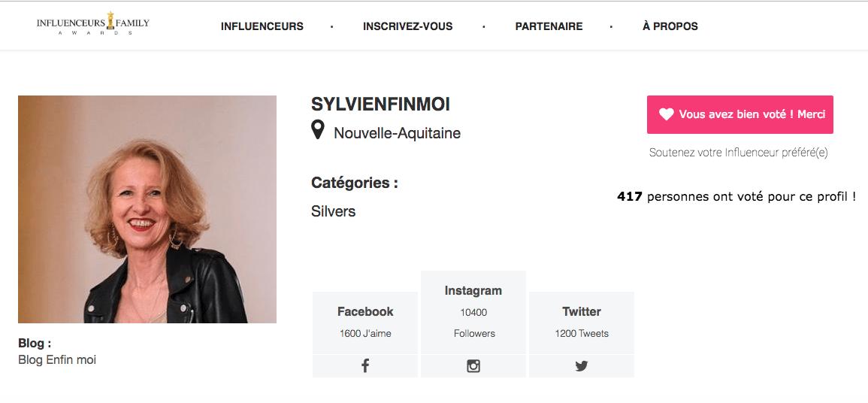Go to the Inscrivez-vous page
This screenshot has height=403, width=868.
click(x=407, y=26)
